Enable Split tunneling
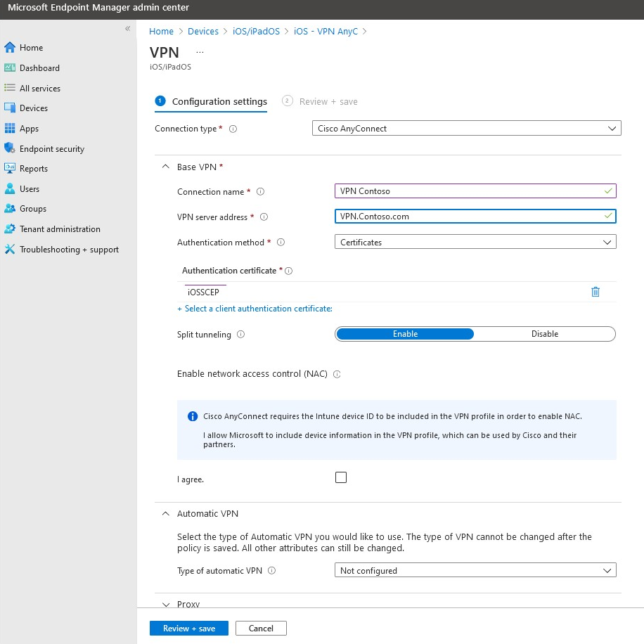Viewport: 644px width, 644px height. [405, 333]
